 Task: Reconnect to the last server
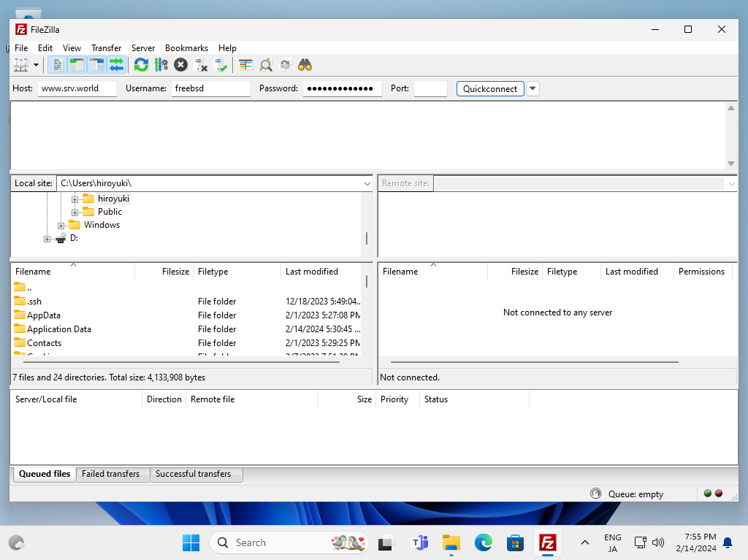tap(221, 65)
